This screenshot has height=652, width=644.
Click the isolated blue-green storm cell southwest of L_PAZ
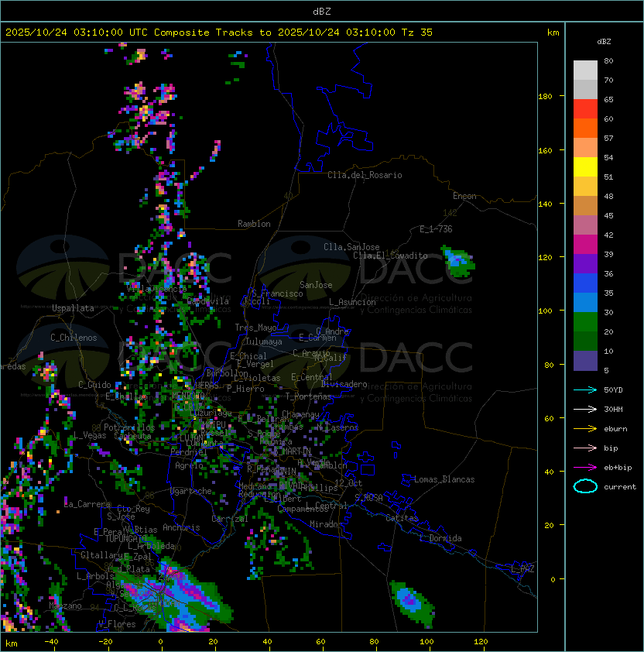click(411, 603)
